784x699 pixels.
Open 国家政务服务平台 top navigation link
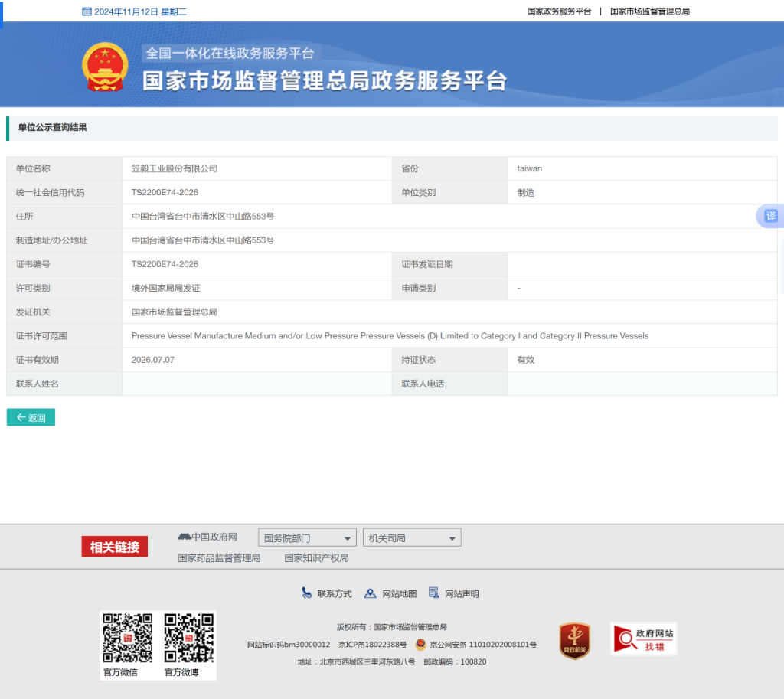coord(559,11)
